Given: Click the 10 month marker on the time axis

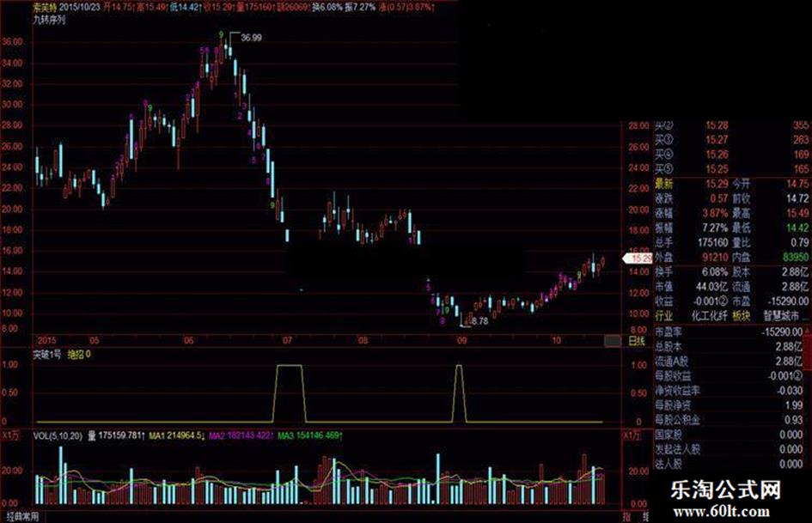Looking at the screenshot, I should click(x=556, y=341).
